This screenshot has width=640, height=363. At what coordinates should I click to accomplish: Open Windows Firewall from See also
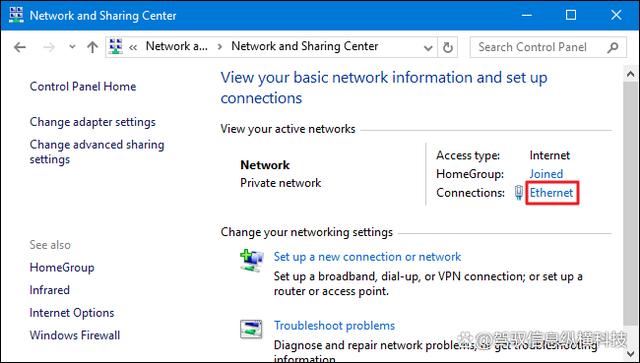[75, 335]
